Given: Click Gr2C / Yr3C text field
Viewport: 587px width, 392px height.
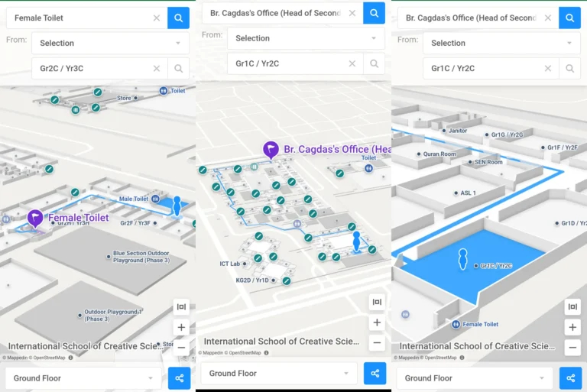Looking at the screenshot, I should 100,68.
